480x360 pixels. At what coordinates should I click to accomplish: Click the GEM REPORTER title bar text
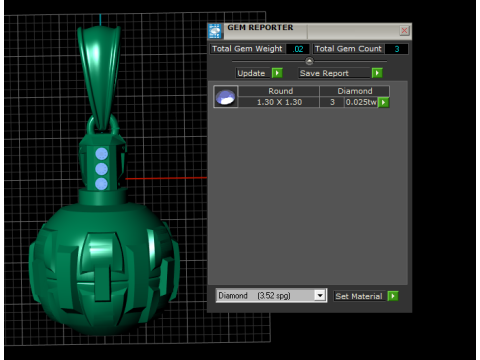coord(260,28)
